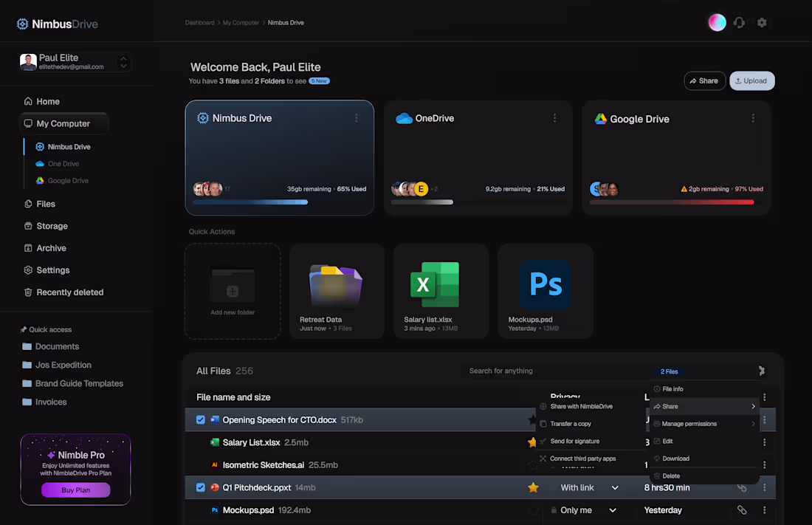Click the table header more options icon
812x525 pixels.
click(764, 397)
